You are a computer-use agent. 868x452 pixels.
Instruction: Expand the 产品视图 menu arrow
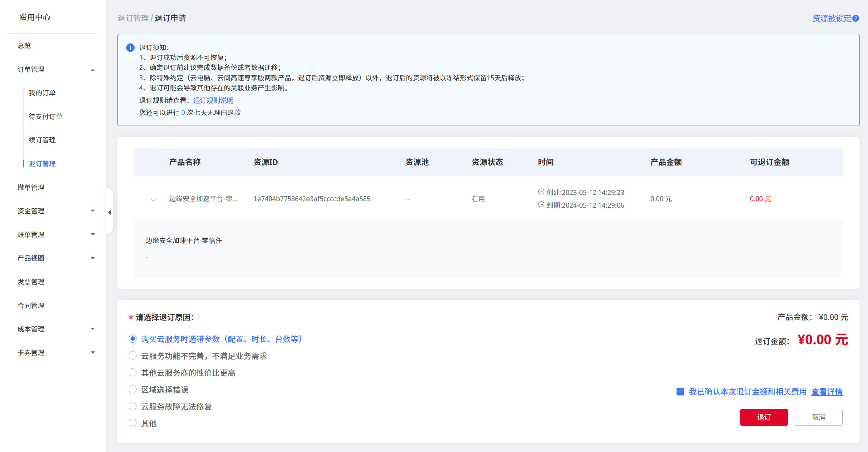click(x=93, y=258)
